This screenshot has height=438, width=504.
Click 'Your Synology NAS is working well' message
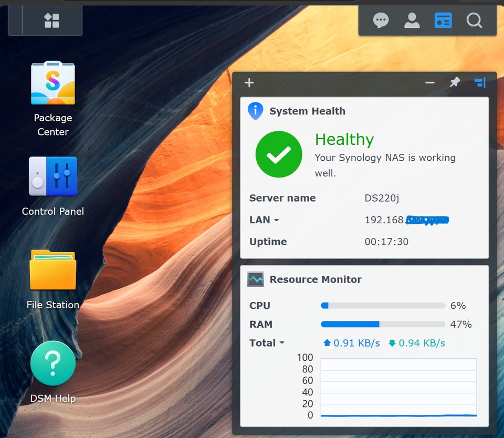[385, 165]
